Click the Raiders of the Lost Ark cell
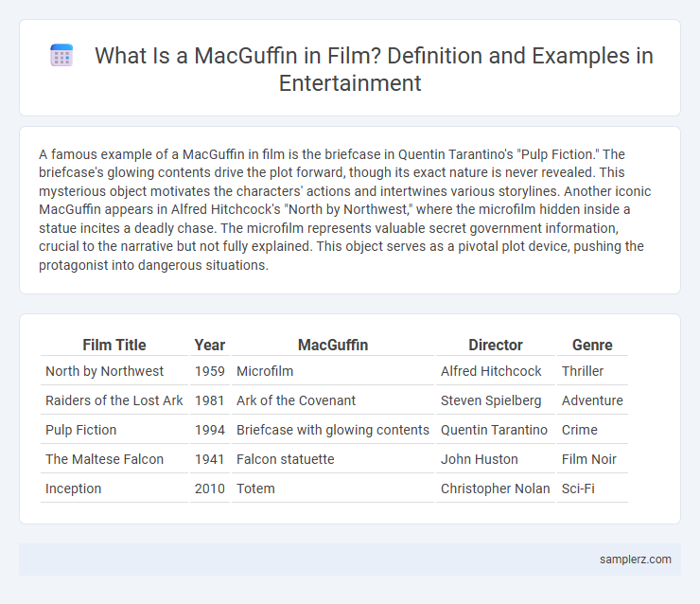 (x=114, y=400)
